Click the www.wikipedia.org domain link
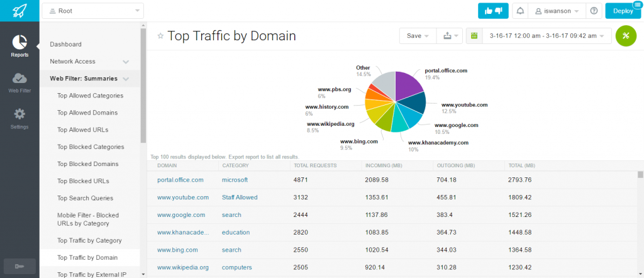Screen dimensions: 644x278 183,267
